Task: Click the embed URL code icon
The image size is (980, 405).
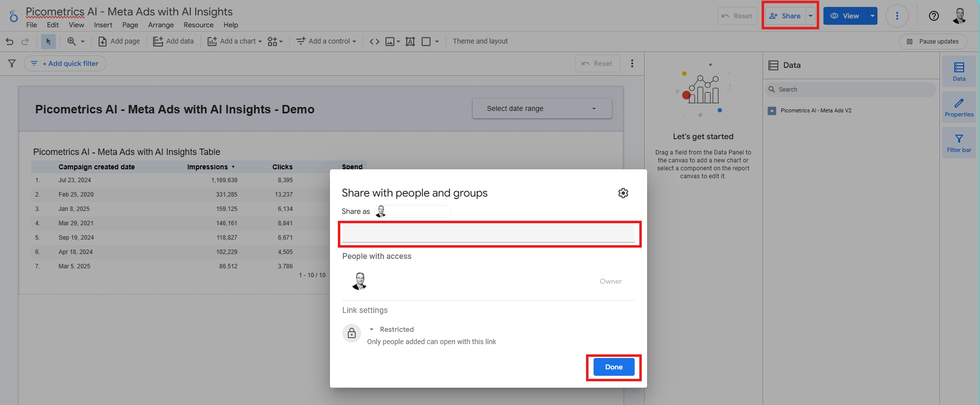Action: click(375, 42)
